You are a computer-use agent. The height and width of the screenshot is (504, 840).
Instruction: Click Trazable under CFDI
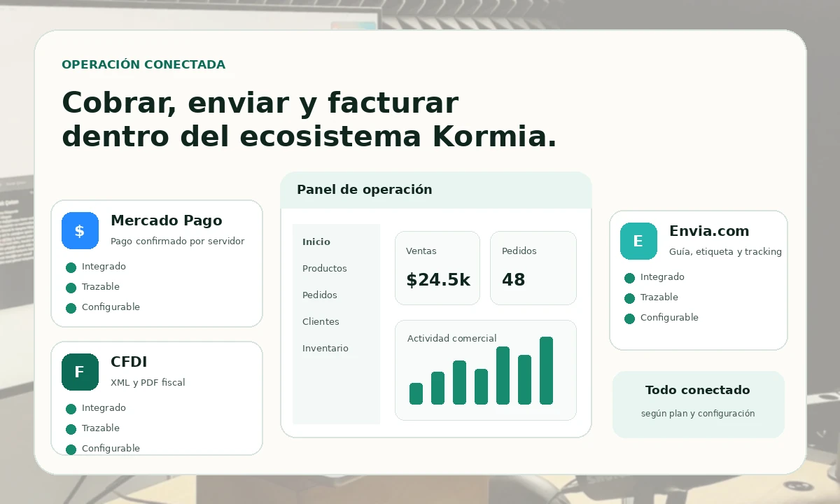coord(101,428)
